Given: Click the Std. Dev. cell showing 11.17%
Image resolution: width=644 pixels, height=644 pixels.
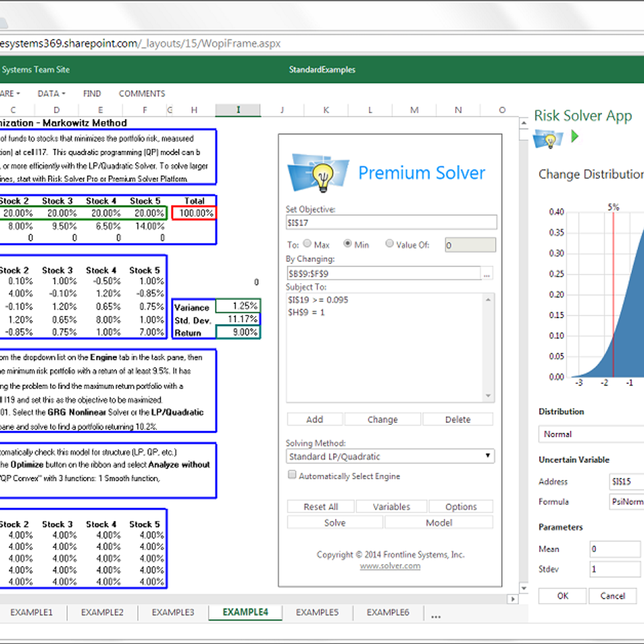Looking at the screenshot, I should click(x=238, y=319).
